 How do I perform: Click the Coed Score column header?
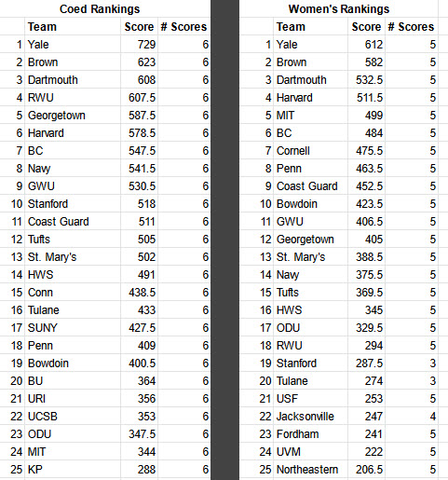pyautogui.click(x=139, y=26)
